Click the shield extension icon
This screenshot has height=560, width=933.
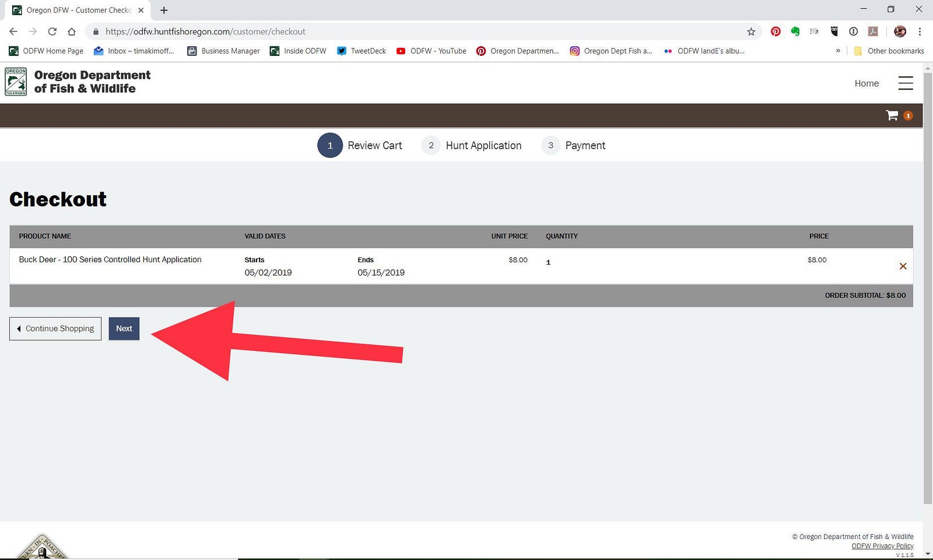pyautogui.click(x=834, y=31)
